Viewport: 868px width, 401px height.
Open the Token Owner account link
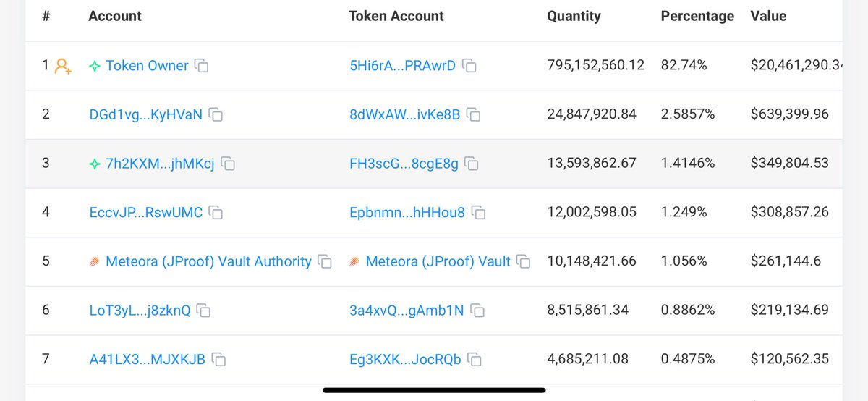(147, 66)
